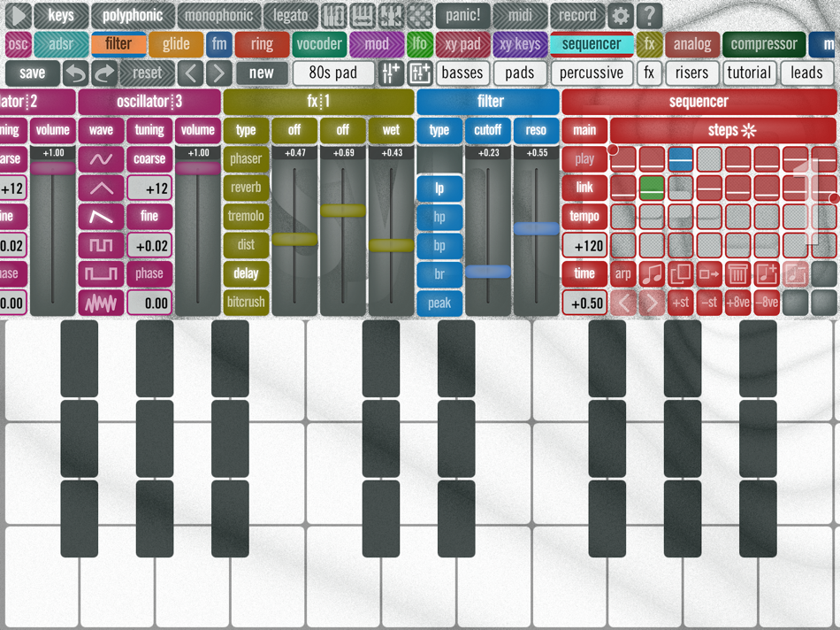This screenshot has width=840, height=630.
Task: Click the previous preset arrow
Action: click(x=192, y=73)
